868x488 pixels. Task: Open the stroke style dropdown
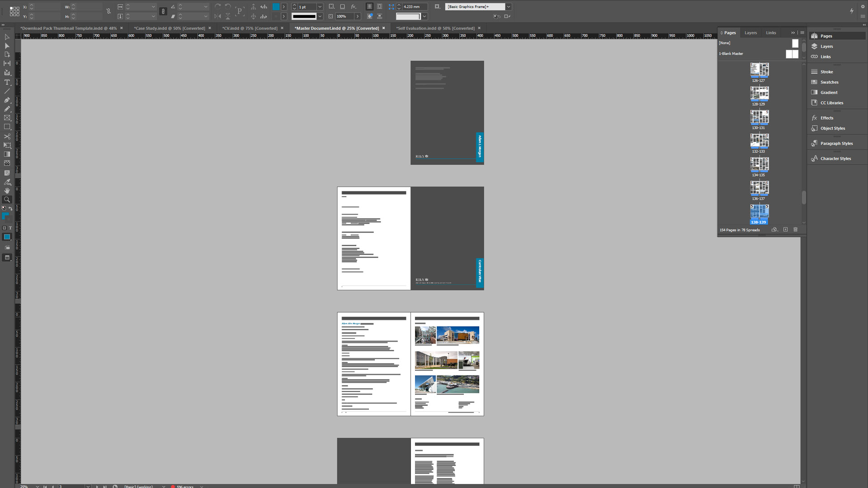[x=320, y=16]
